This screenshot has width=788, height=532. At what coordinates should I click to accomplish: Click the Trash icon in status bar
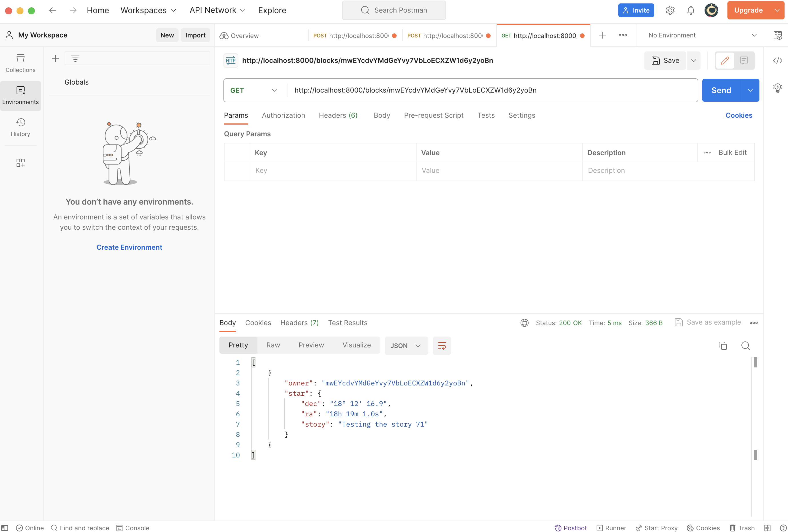742,528
